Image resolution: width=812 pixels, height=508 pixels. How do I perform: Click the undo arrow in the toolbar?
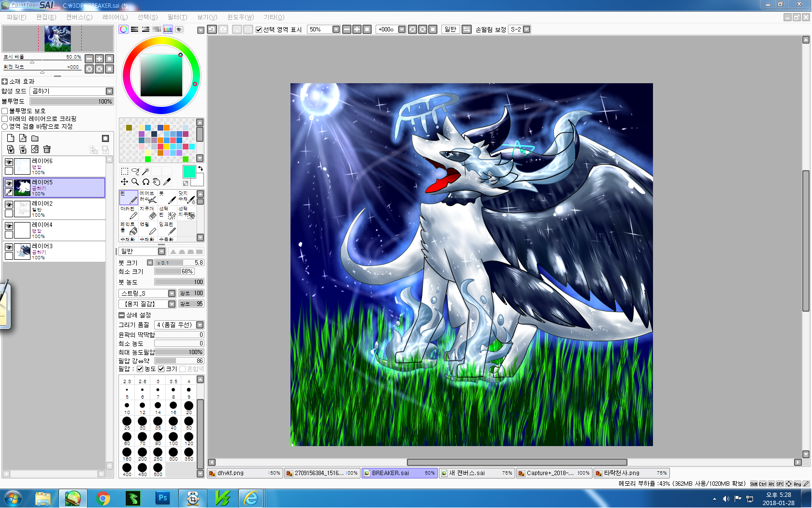click(212, 30)
